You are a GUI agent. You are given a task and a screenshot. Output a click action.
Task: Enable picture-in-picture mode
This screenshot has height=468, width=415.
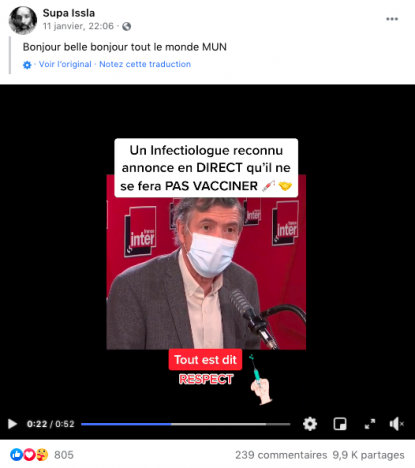coord(340,424)
